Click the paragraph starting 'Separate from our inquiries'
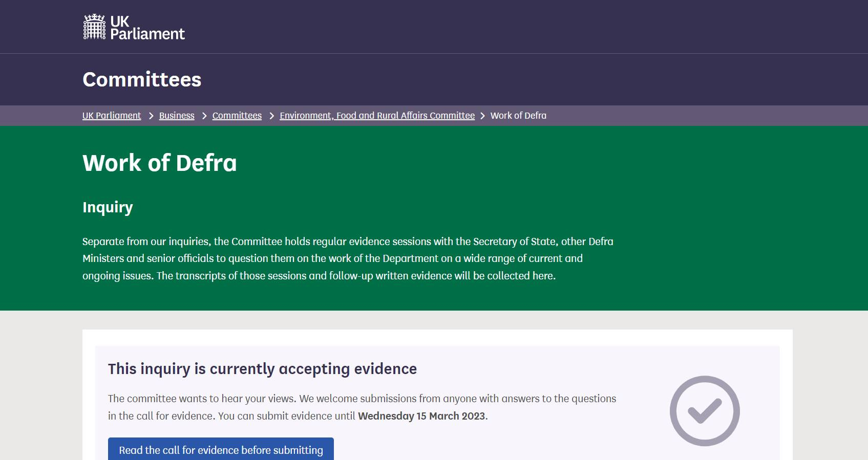 [348, 258]
